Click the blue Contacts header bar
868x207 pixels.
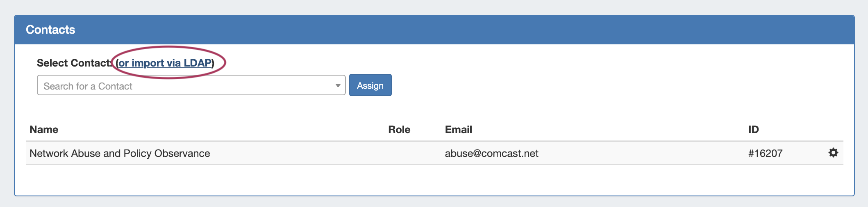pyautogui.click(x=451, y=30)
